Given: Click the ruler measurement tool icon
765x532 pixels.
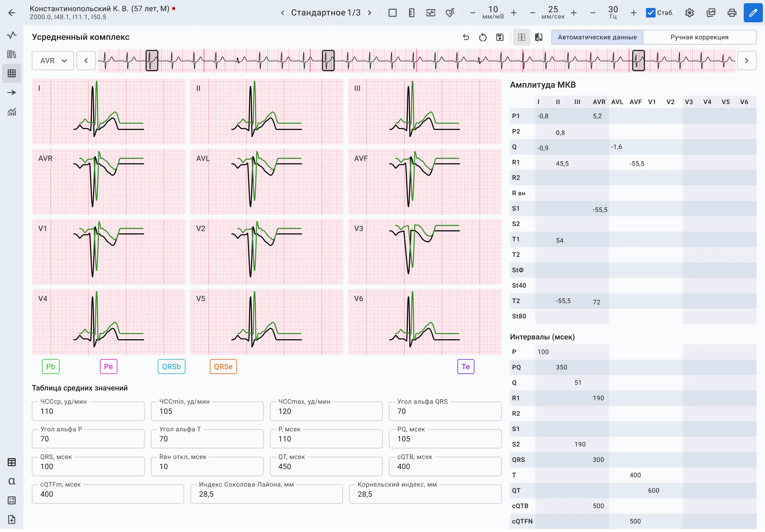Looking at the screenshot, I should coord(411,13).
